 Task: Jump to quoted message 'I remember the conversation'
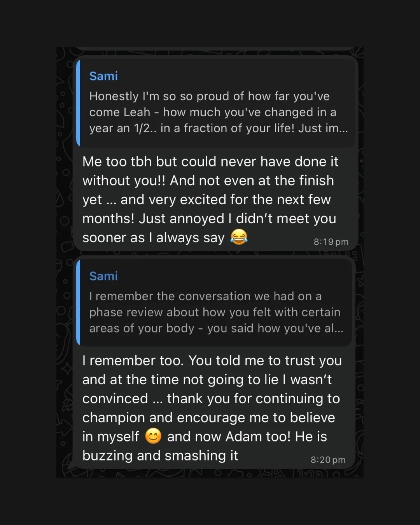[x=215, y=303]
